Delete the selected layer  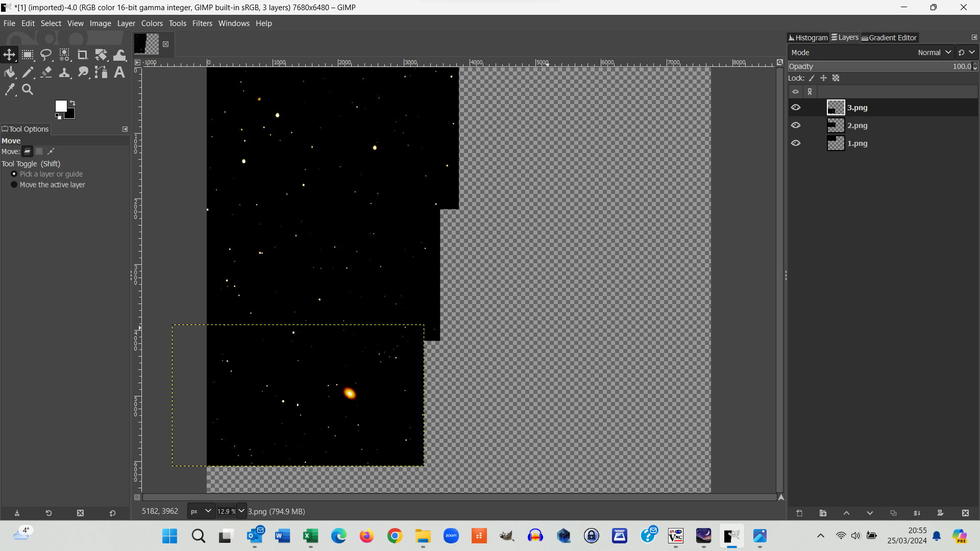click(965, 513)
